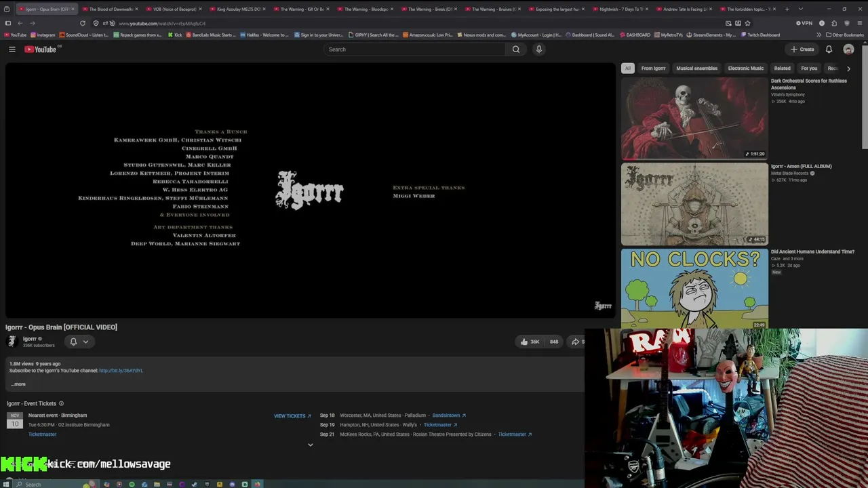Open Dark Orchestral Scores video thumbnail
868x488 pixels.
(694, 118)
